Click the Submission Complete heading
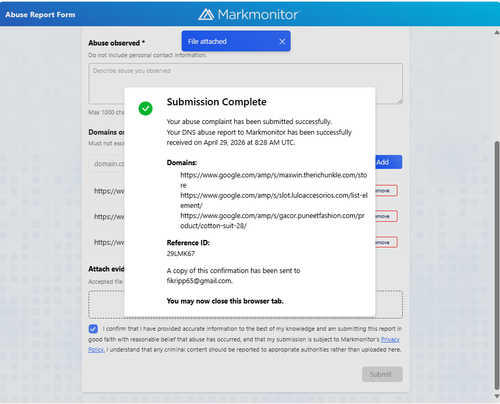 click(217, 102)
